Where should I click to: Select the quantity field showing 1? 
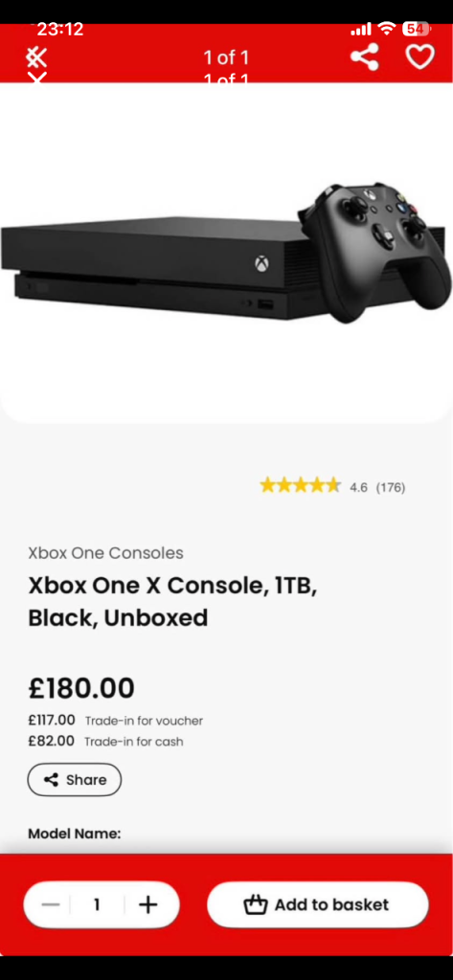[97, 904]
